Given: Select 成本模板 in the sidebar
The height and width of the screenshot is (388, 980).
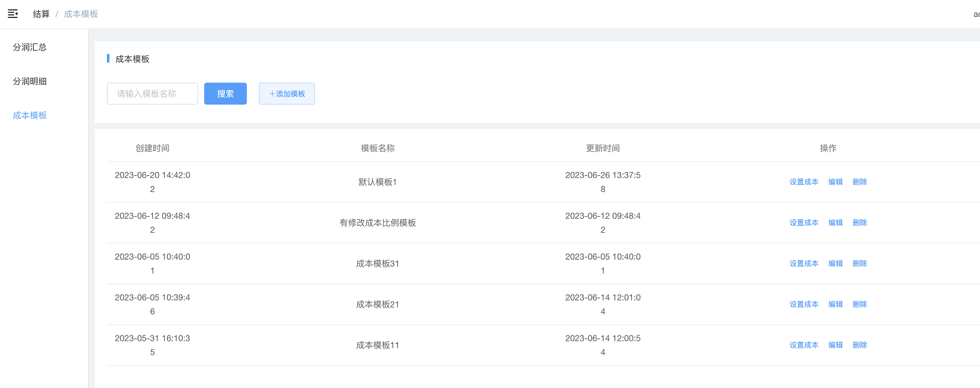Looking at the screenshot, I should click(x=30, y=115).
